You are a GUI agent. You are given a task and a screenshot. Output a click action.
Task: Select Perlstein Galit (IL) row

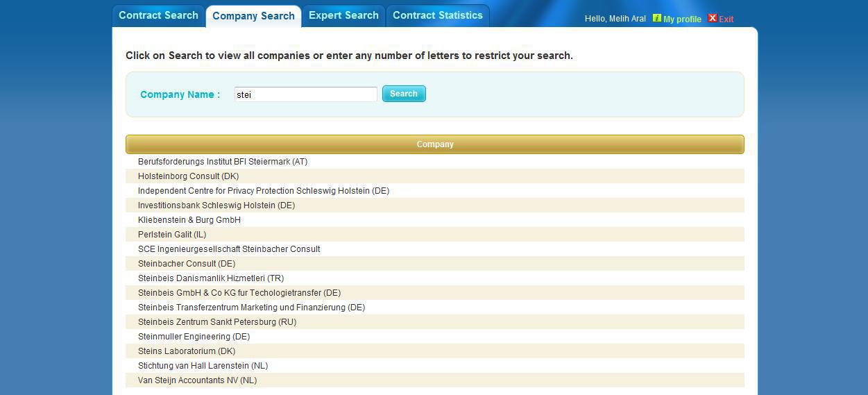click(435, 235)
